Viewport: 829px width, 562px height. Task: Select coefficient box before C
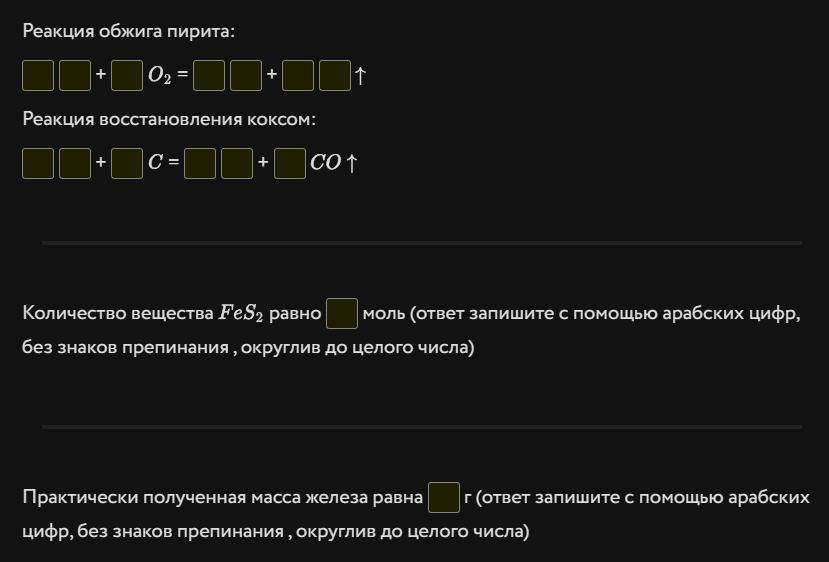tap(127, 162)
